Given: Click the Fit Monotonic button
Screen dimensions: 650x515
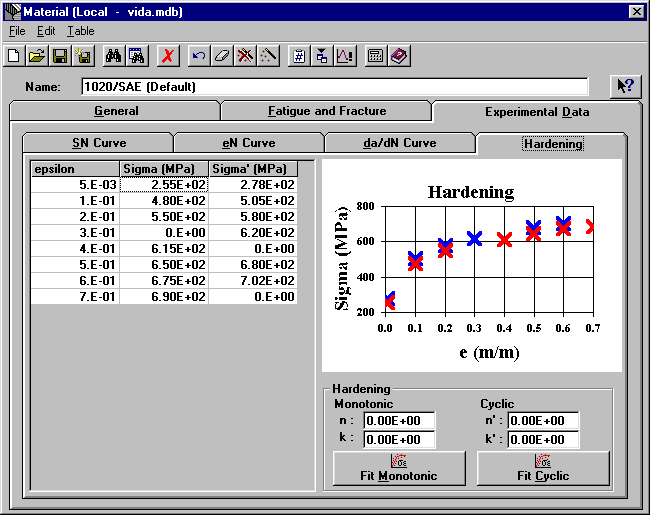Looking at the screenshot, I should [x=398, y=468].
